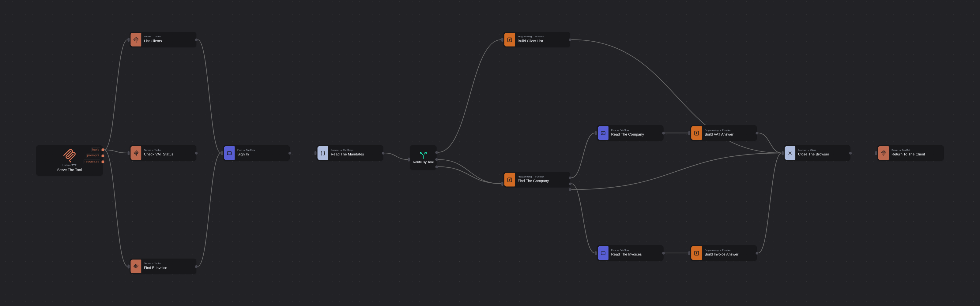Click the Route By Tool branch icon
980x306 pixels.
423,155
